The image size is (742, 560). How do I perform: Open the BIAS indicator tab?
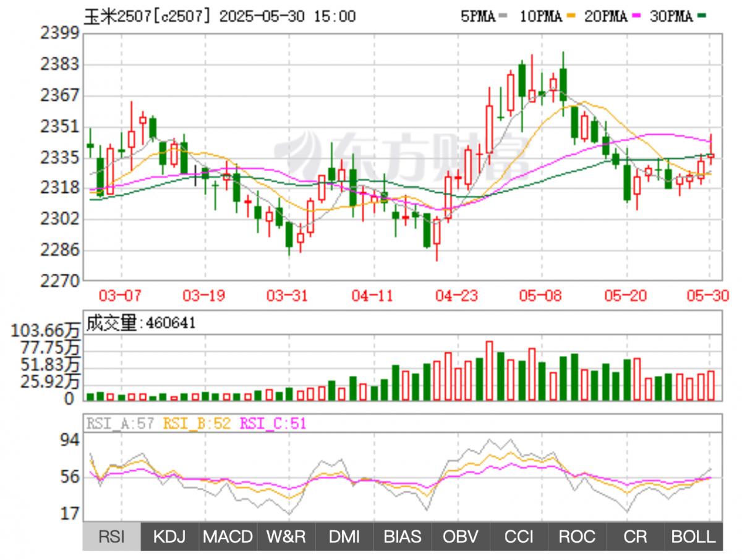point(402,537)
